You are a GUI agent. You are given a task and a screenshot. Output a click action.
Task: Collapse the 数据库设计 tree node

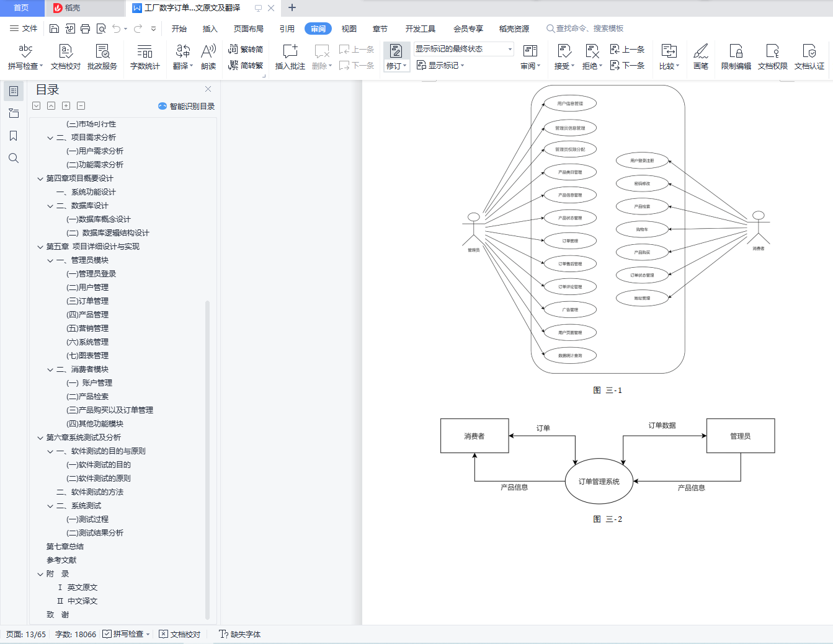[50, 206]
